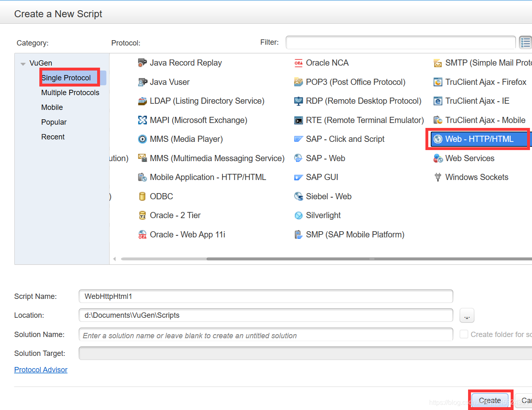The height and width of the screenshot is (410, 532).
Task: Click the Siebel - Web protocol icon
Action: pos(298,196)
